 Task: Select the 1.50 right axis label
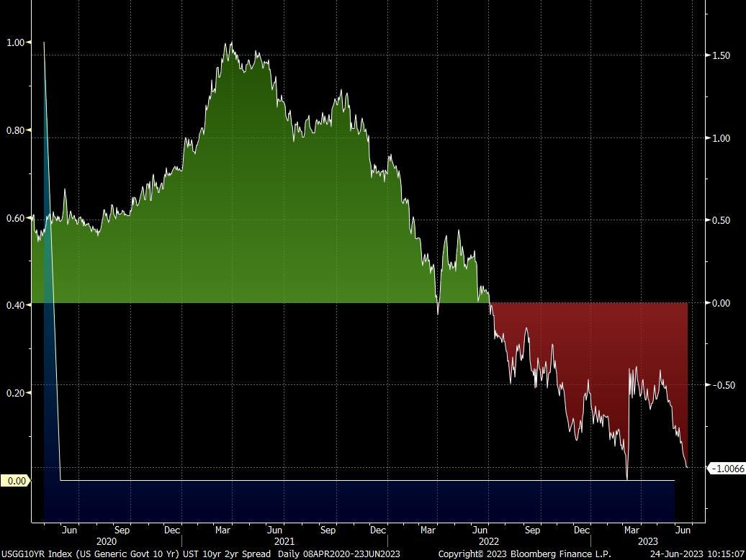(721, 55)
